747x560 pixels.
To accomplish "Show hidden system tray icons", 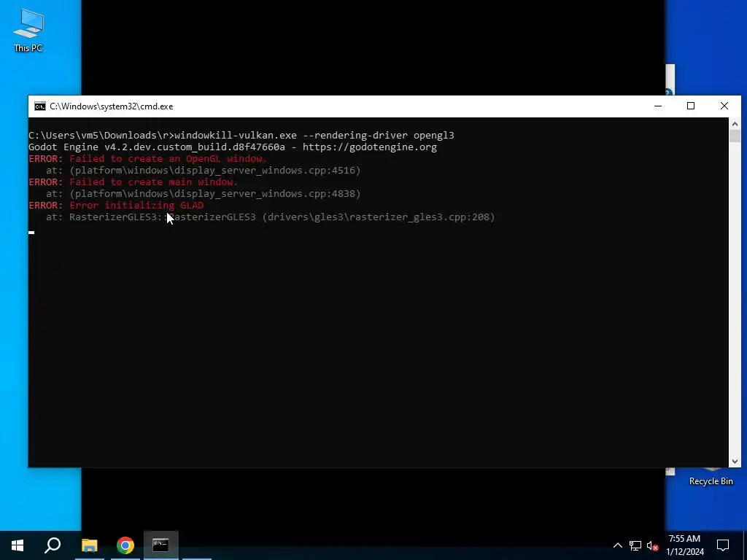I will click(617, 545).
